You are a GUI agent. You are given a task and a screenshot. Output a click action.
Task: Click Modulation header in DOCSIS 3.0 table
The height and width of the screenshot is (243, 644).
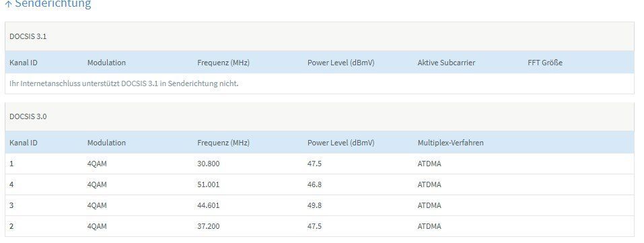click(106, 143)
